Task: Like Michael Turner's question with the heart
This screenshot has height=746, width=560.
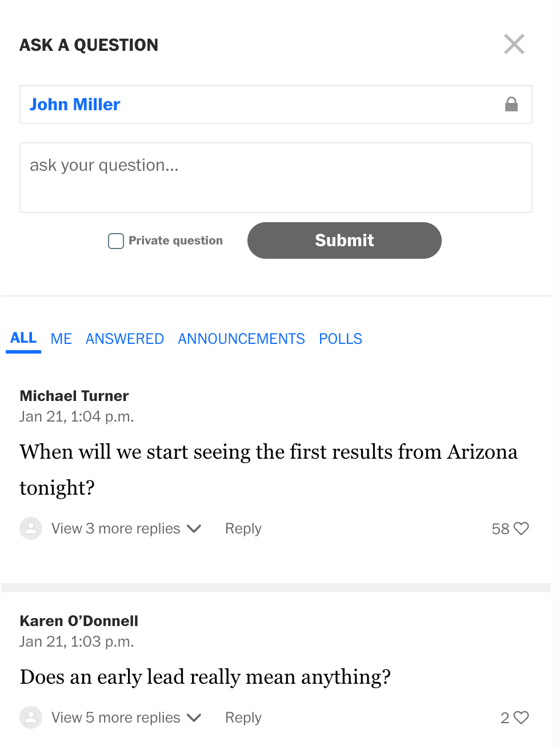Action: pos(521,528)
